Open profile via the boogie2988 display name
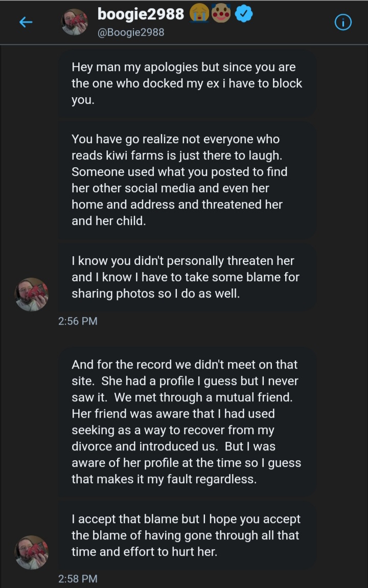The image size is (368, 588). click(141, 14)
